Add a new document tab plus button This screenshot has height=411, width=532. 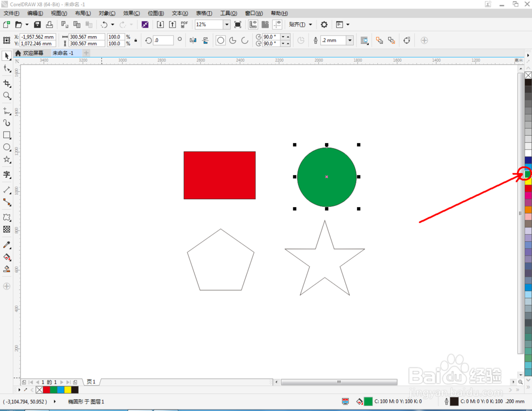click(x=86, y=53)
